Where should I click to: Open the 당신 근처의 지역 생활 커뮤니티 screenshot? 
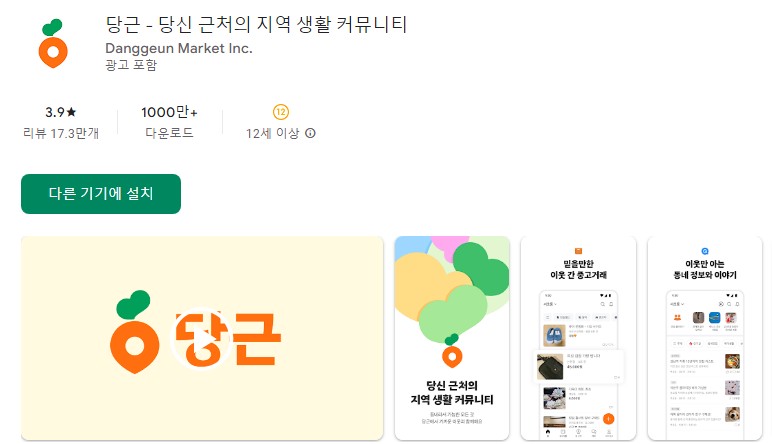click(x=452, y=338)
